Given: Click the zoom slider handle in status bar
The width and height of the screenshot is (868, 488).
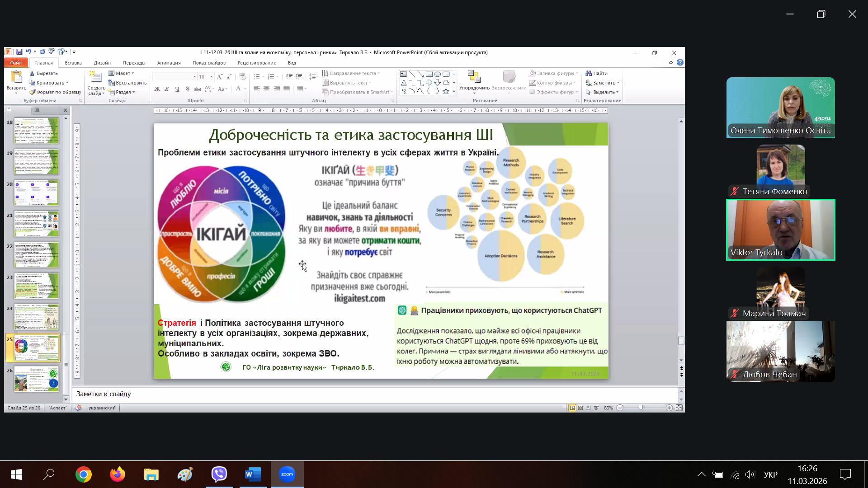Looking at the screenshot, I should coord(641,408).
